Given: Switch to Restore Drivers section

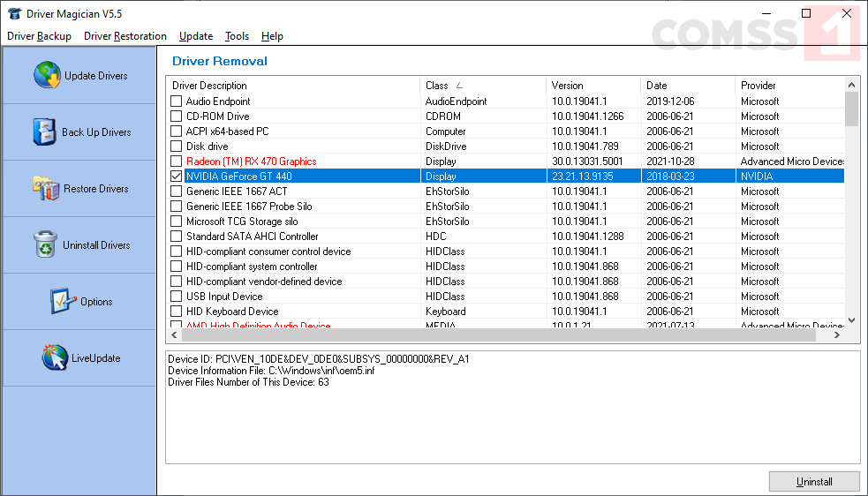Looking at the screenshot, I should tap(79, 189).
